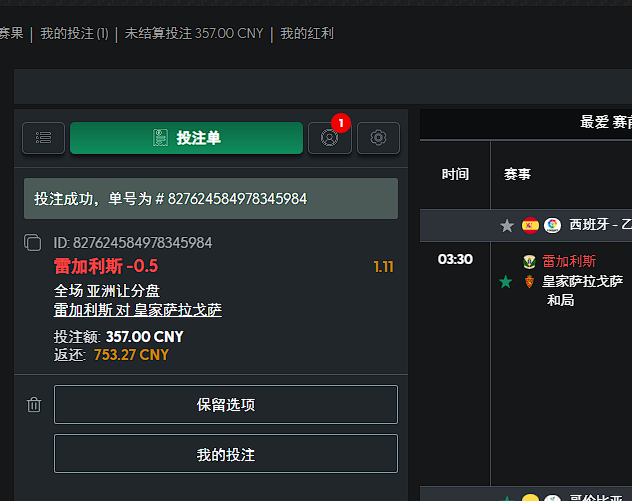
Task: Click the gray star beside 西班牙 league
Action: (507, 226)
